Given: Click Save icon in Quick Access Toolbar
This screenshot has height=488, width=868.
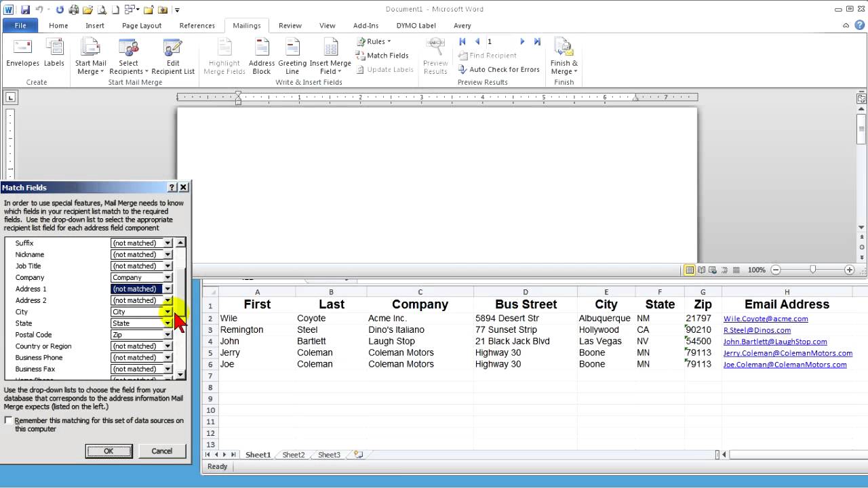Looking at the screenshot, I should tap(25, 9).
